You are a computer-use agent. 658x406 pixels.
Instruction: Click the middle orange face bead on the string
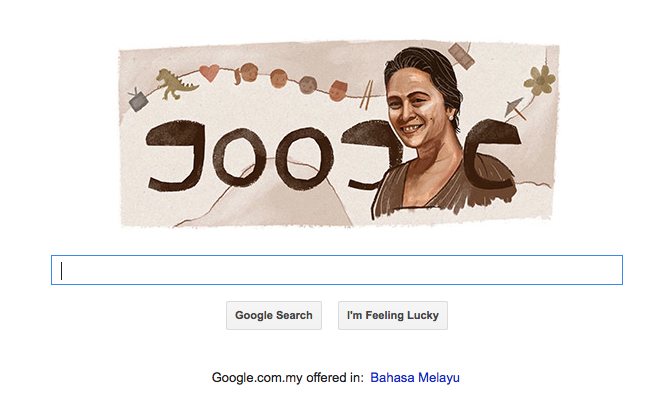point(278,79)
